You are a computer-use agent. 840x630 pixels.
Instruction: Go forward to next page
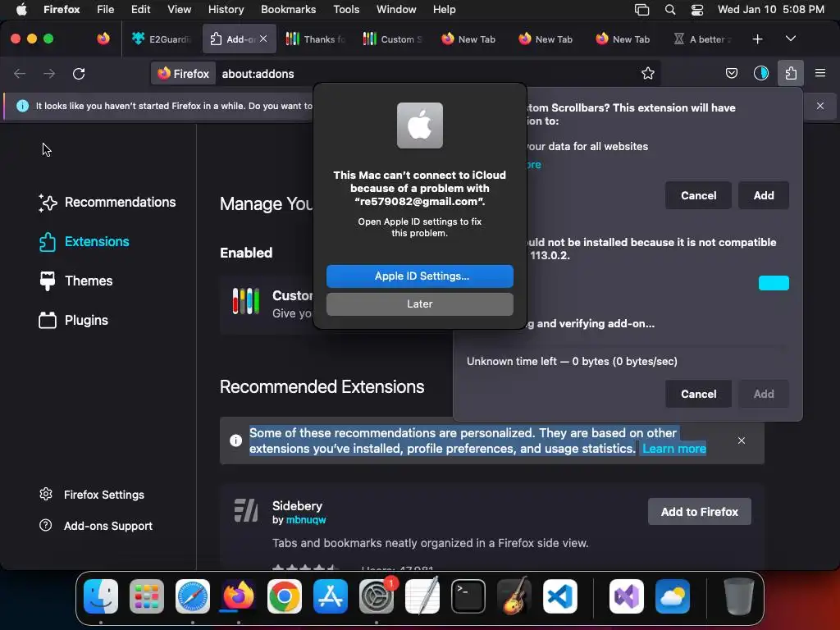click(49, 73)
